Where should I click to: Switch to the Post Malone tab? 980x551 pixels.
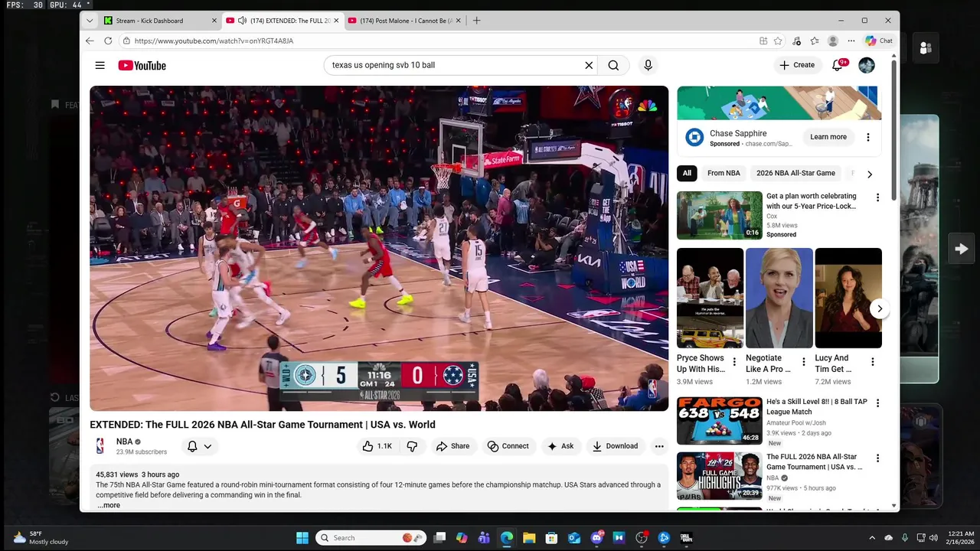(404, 21)
